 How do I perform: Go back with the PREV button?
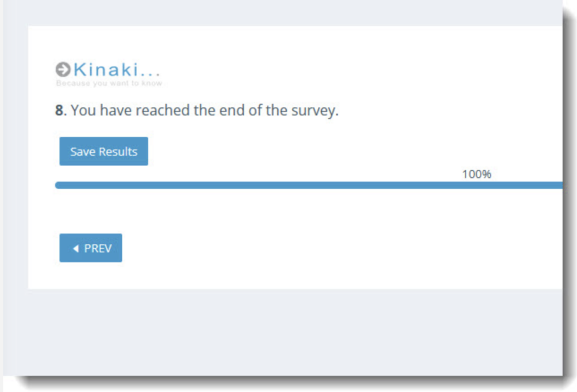(x=91, y=248)
